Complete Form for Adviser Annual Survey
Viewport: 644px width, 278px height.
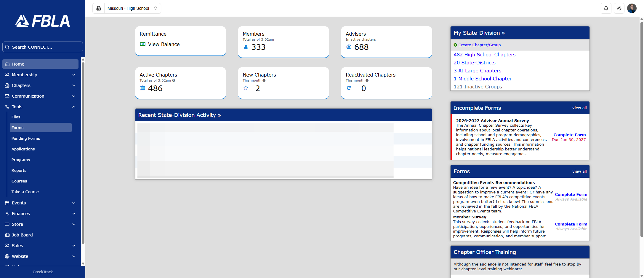pos(569,135)
